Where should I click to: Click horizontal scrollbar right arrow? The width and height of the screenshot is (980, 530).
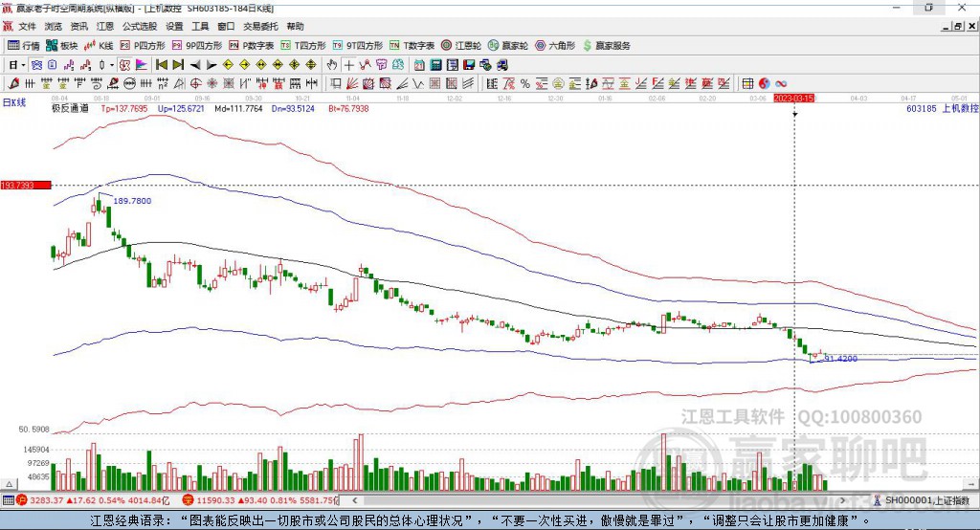[x=842, y=500]
